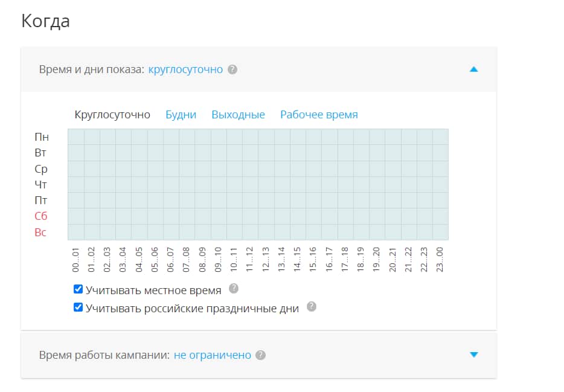Click the 23...00 hour column label
The width and height of the screenshot is (564, 392).
440,260
